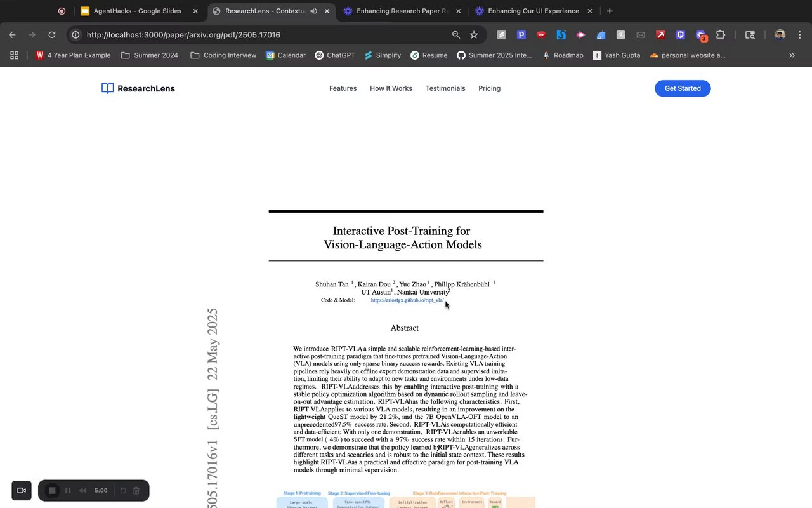Open the Simplify bookmark
The height and width of the screenshot is (508, 812).
(x=383, y=55)
